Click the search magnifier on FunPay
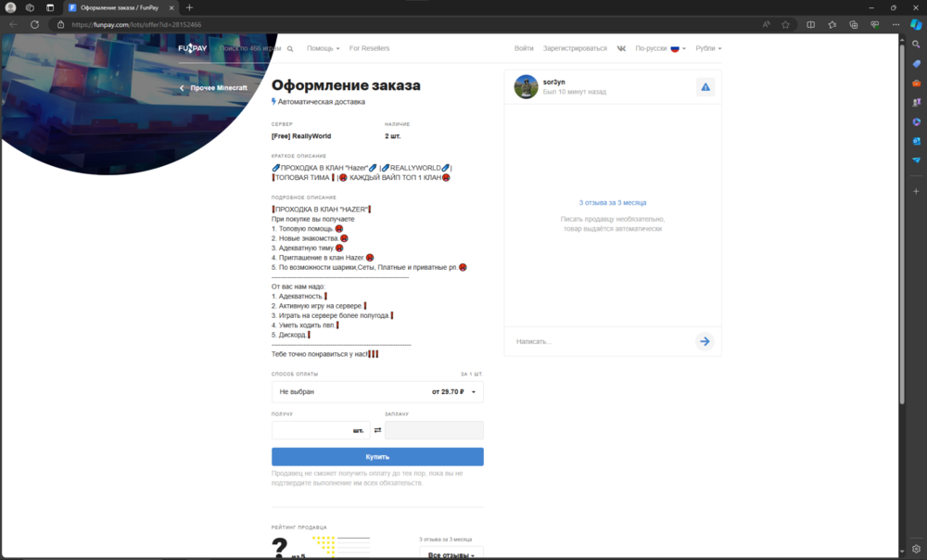Image resolution: width=927 pixels, height=560 pixels. pos(290,49)
